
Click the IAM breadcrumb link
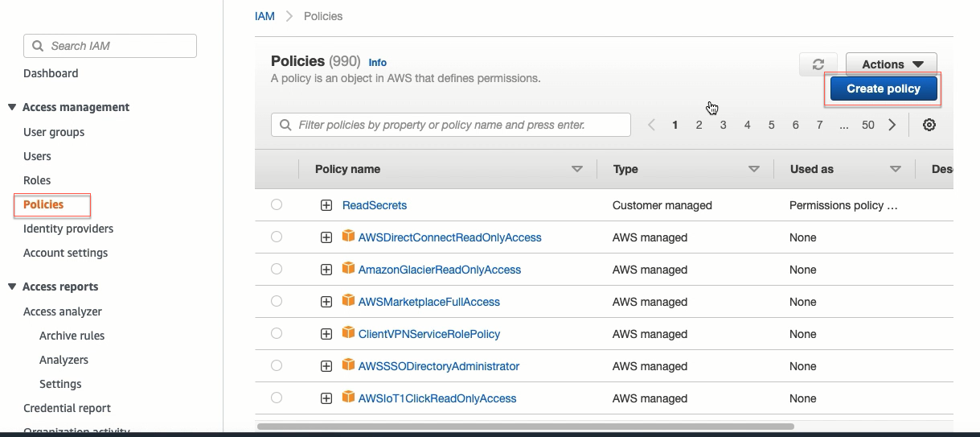[x=264, y=16]
